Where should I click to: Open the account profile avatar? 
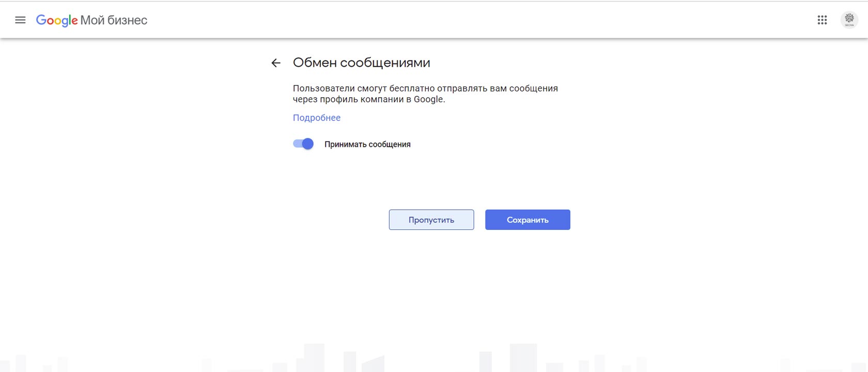coord(849,20)
